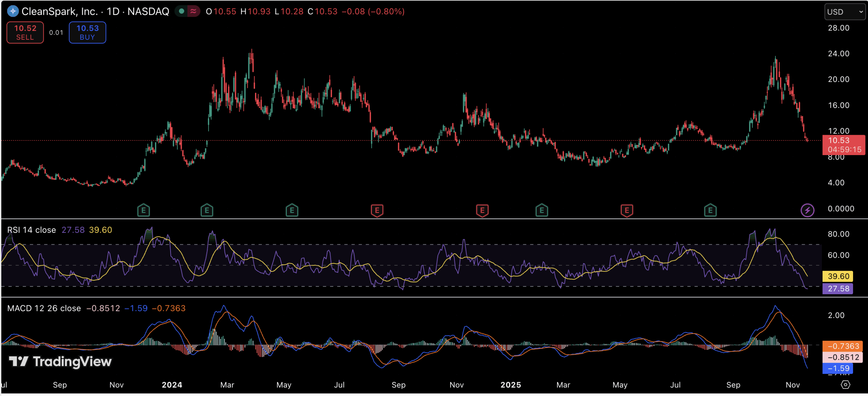Click the purple lightning bolt event icon
Viewport: 868px width, 396px height.
tap(807, 210)
